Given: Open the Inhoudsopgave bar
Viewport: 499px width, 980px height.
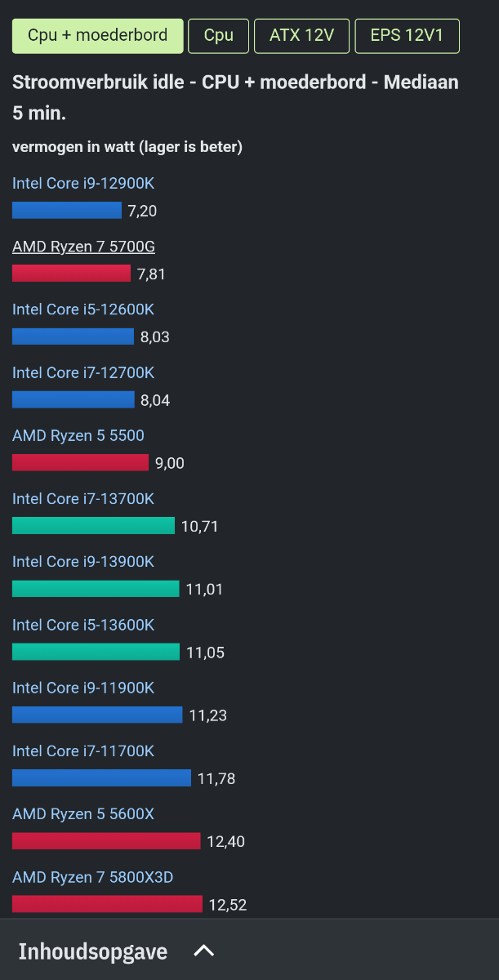Looking at the screenshot, I should click(249, 950).
